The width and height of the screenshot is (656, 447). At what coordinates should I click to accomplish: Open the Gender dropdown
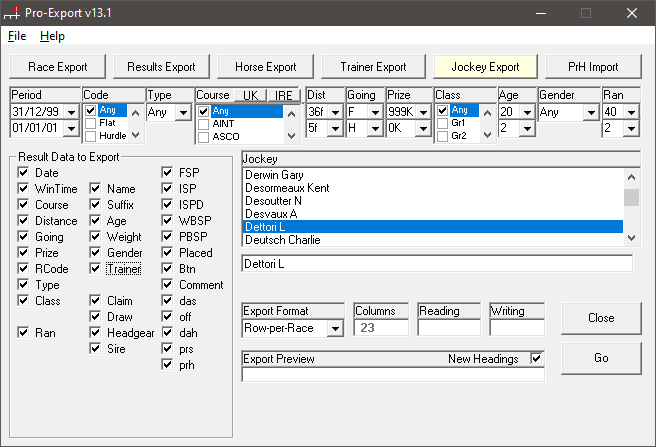point(590,113)
